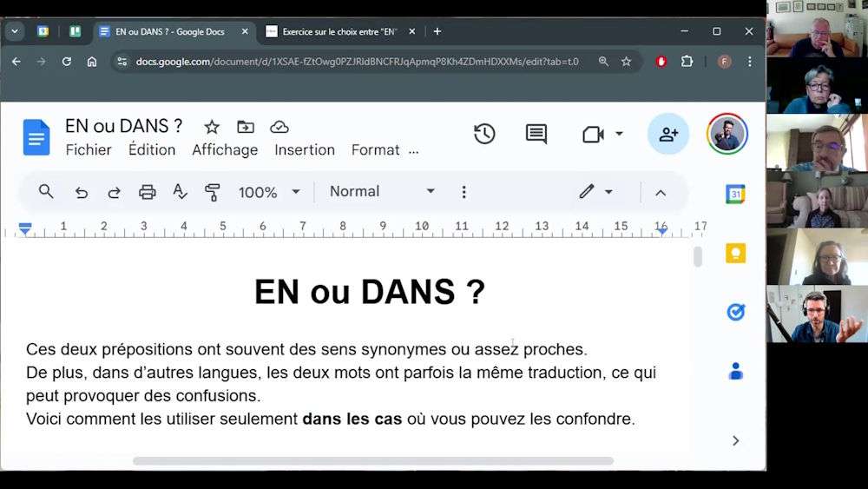Open first pinned browser tab
The height and width of the screenshot is (489, 868).
pyautogui.click(x=43, y=31)
